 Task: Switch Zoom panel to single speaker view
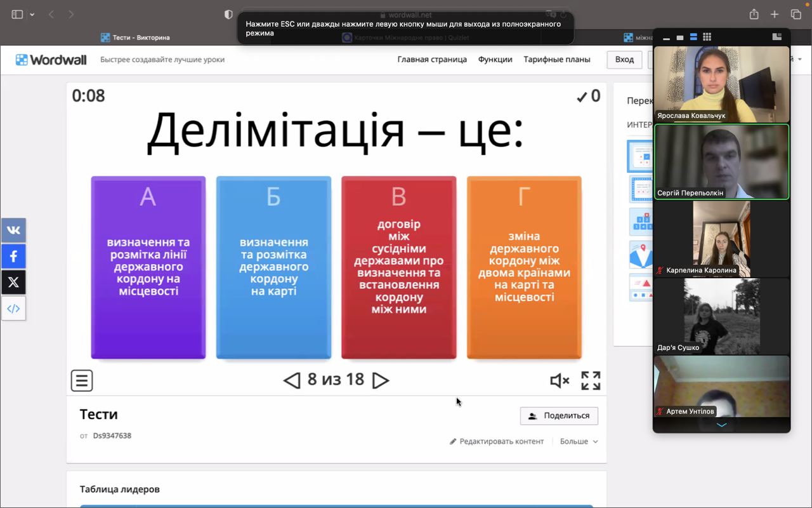tap(680, 37)
